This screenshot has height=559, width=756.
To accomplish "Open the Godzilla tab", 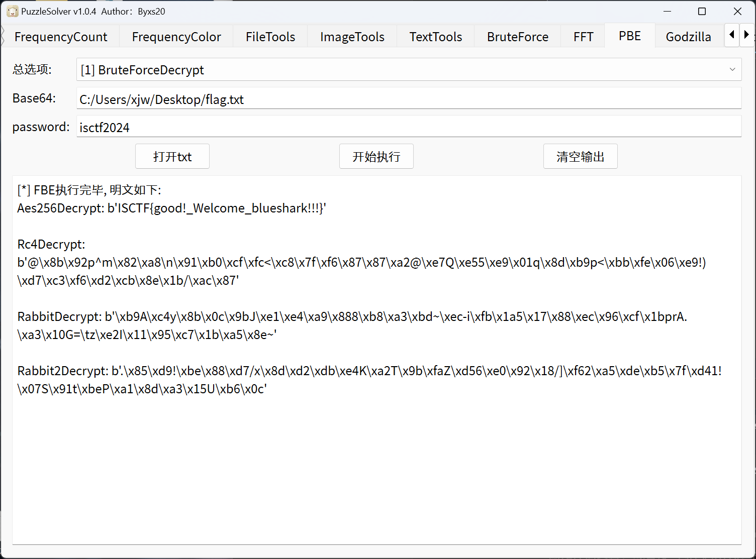I will (x=688, y=37).
